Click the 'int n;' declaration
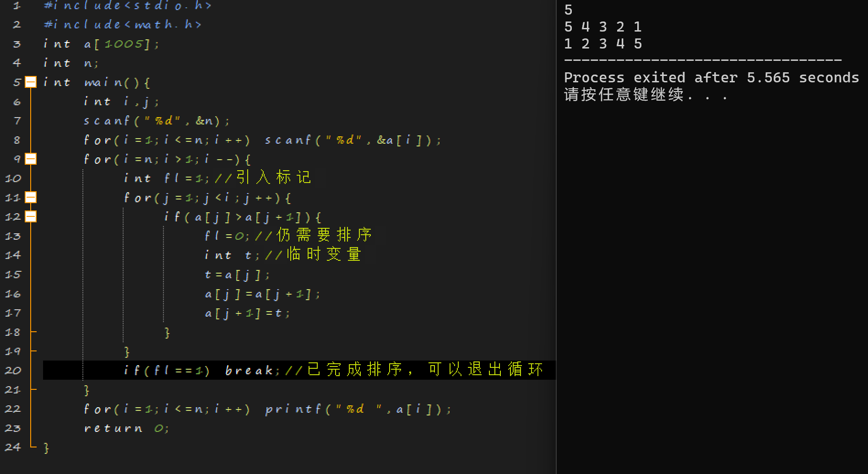Screen dimensions: 868x474 71,63
